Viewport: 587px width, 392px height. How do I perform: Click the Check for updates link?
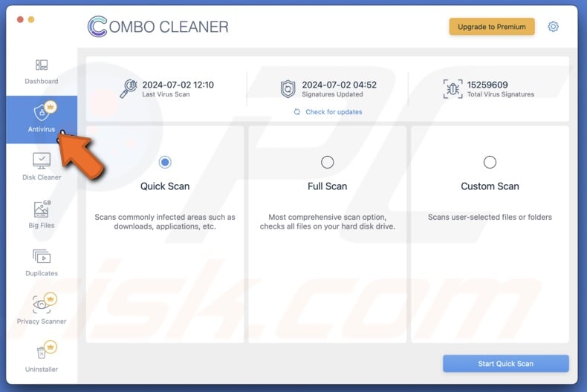tap(334, 112)
